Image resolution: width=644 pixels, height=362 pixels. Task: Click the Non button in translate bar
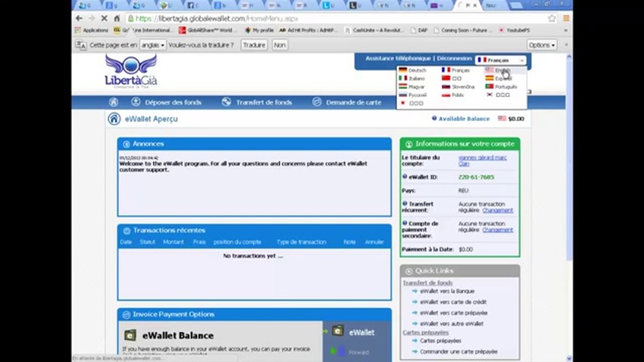[x=280, y=45]
